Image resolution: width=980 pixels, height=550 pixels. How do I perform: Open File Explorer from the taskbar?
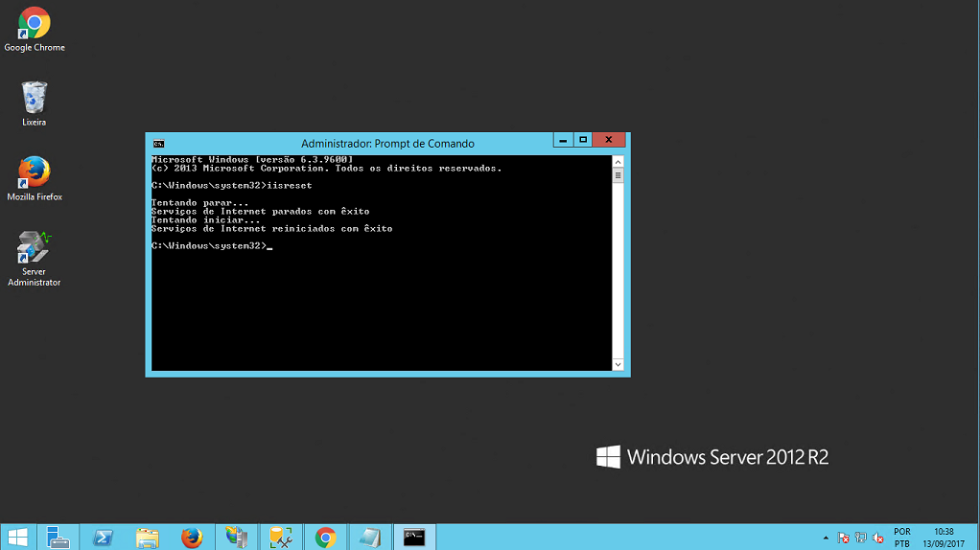pos(148,537)
